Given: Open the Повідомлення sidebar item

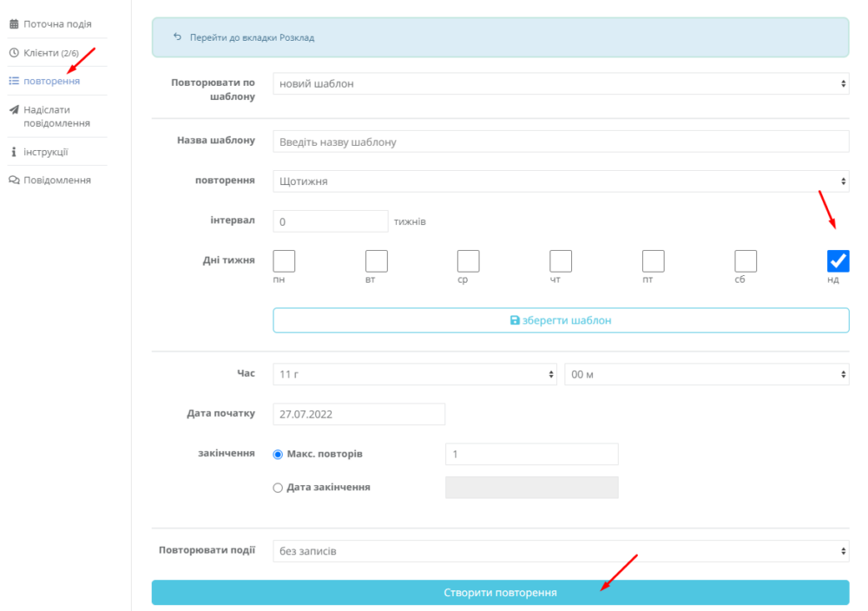Looking at the screenshot, I should pyautogui.click(x=57, y=180).
